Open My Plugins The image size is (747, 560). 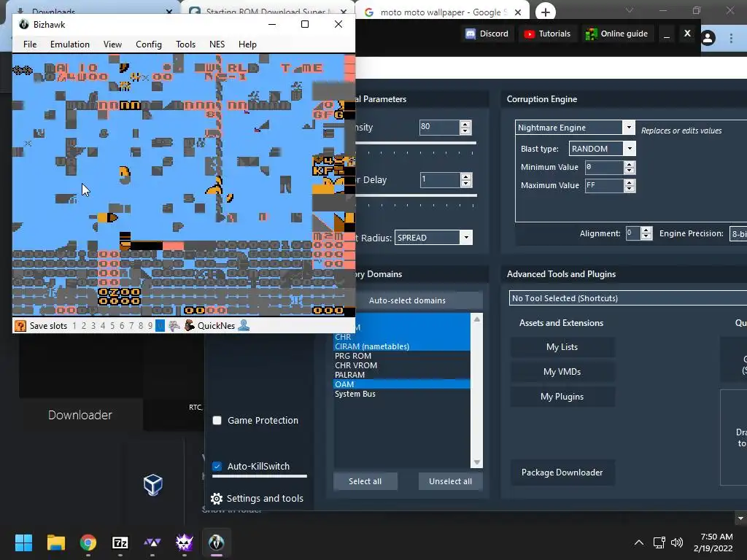tap(562, 397)
